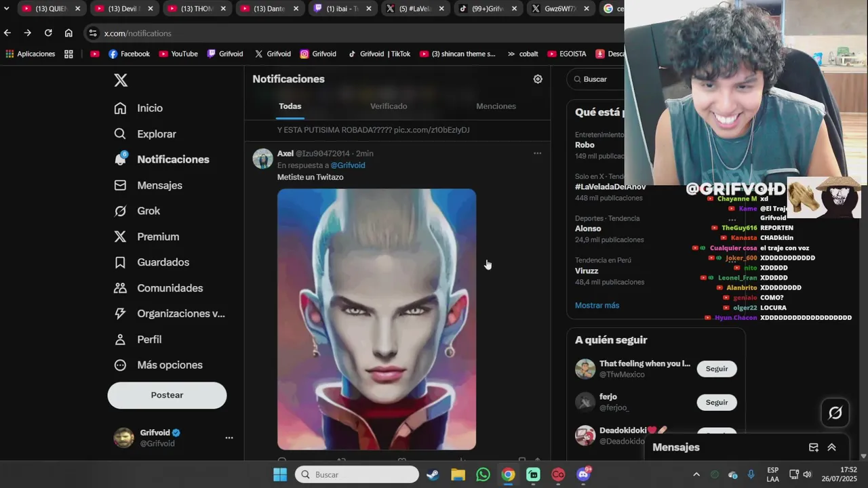Switch to the ibai Twitch browser tab
Image resolution: width=868 pixels, height=488 pixels.
pos(342,9)
